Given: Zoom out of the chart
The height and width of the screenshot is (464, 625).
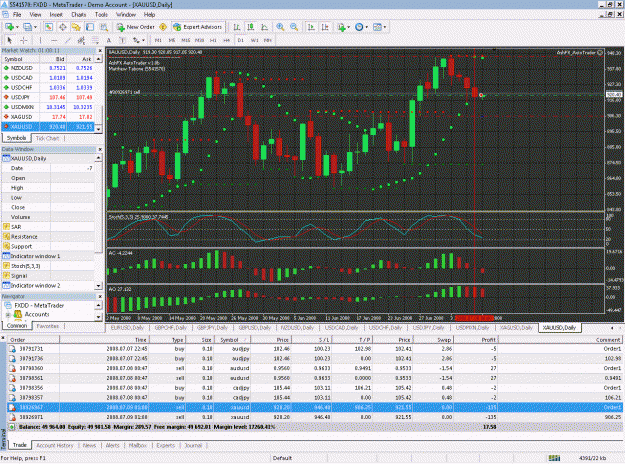Looking at the screenshot, I should click(294, 27).
